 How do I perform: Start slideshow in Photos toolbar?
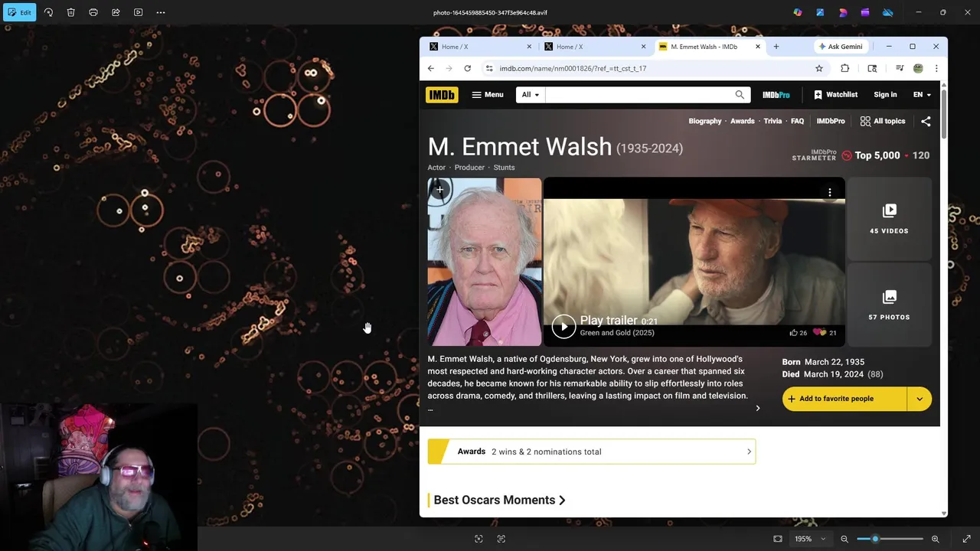point(138,12)
